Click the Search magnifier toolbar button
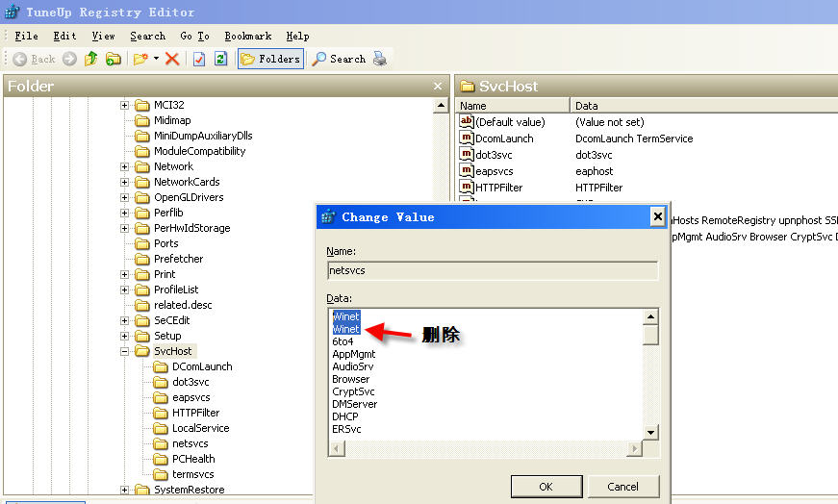Image resolution: width=838 pixels, height=504 pixels. tap(339, 59)
